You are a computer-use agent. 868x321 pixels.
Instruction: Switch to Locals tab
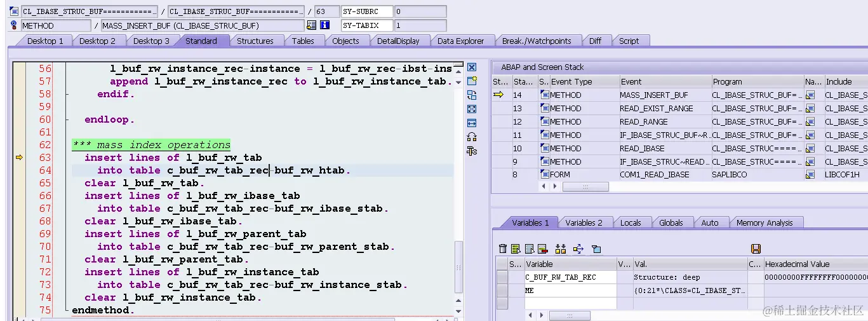coord(631,222)
